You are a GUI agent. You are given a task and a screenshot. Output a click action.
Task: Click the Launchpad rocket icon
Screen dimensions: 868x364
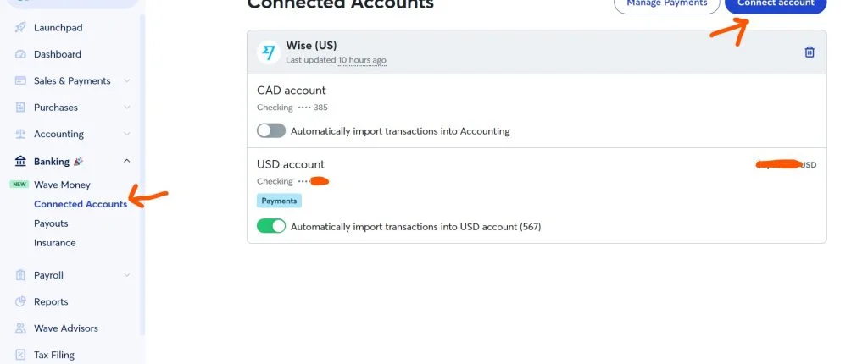click(20, 28)
